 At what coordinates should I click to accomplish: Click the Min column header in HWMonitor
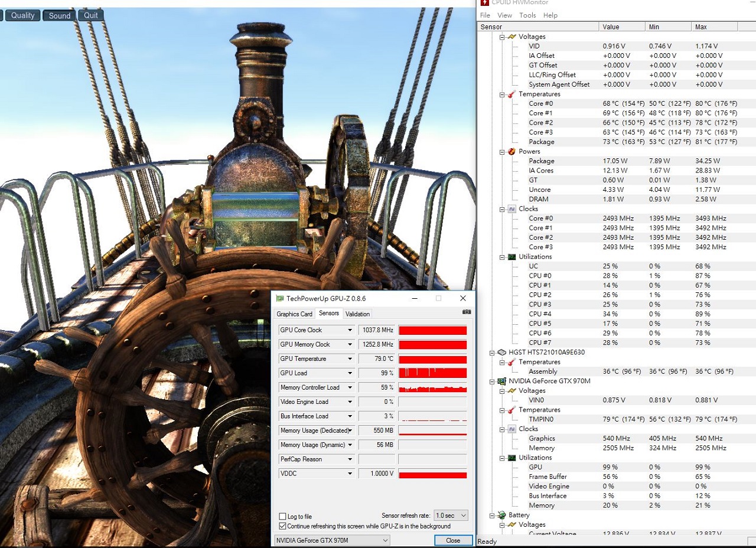[x=668, y=27]
